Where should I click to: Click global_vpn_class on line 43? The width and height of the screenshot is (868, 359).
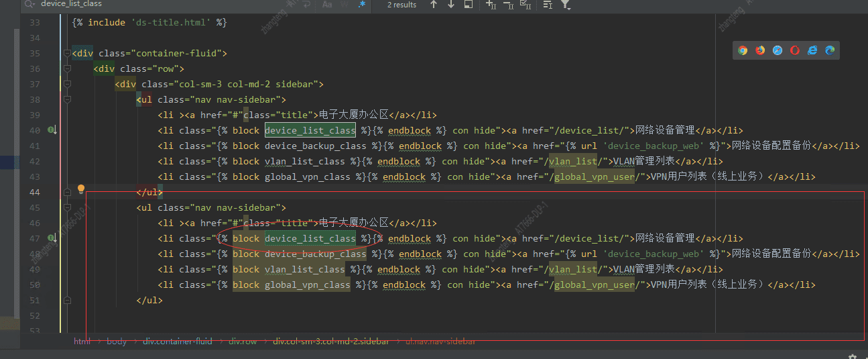point(308,176)
